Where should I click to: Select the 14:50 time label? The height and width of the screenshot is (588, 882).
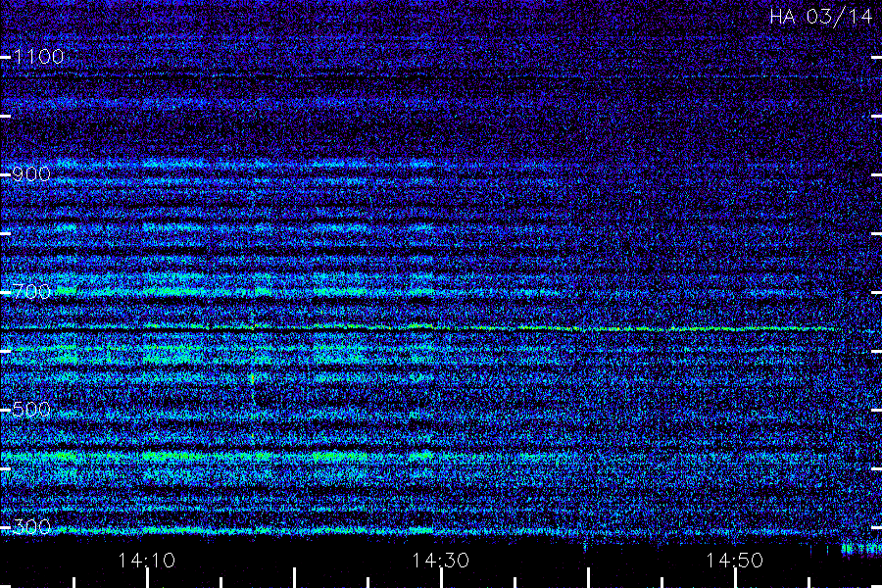point(735,560)
